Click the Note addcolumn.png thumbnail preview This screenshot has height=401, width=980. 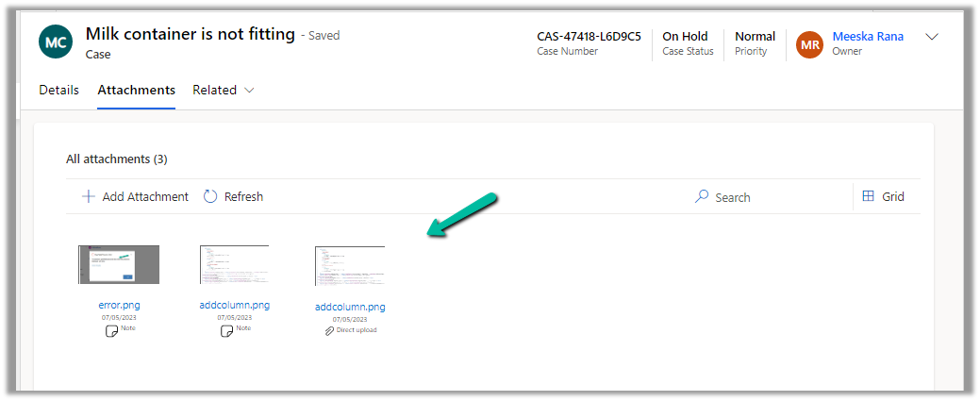tap(234, 264)
